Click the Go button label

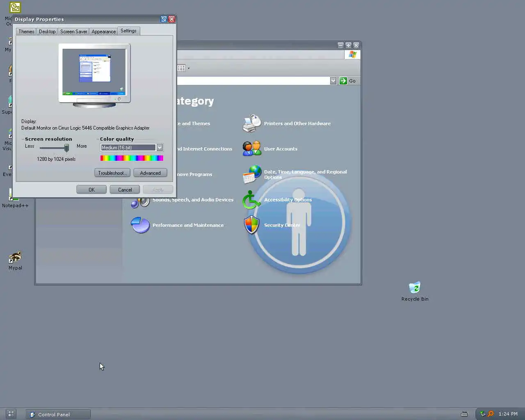[352, 81]
